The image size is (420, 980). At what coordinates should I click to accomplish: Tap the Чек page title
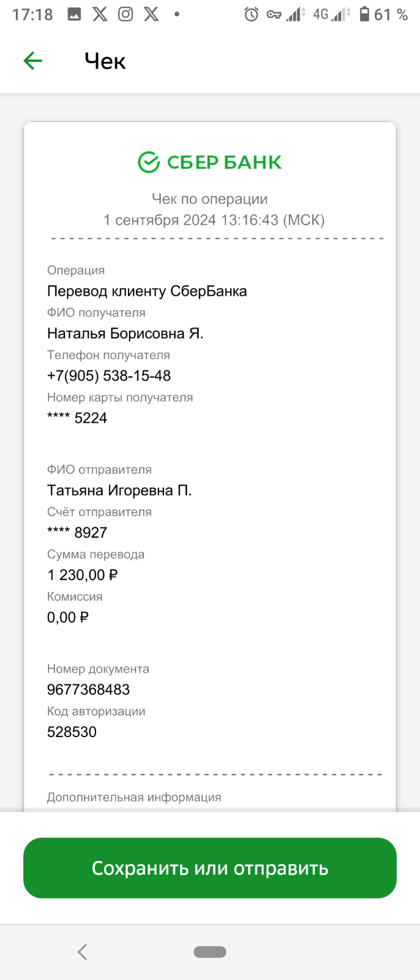(x=105, y=61)
